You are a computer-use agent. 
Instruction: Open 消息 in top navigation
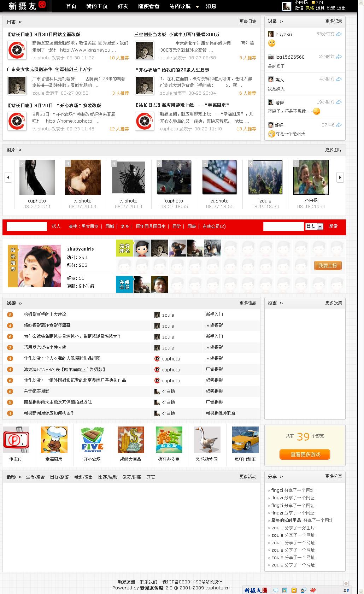(x=211, y=6)
